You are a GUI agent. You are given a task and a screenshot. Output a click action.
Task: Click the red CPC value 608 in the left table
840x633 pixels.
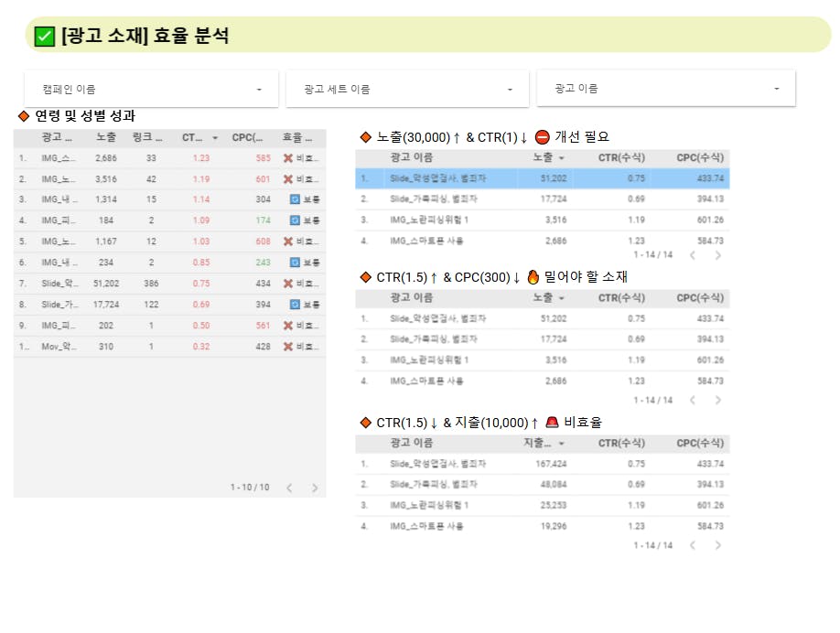(263, 241)
